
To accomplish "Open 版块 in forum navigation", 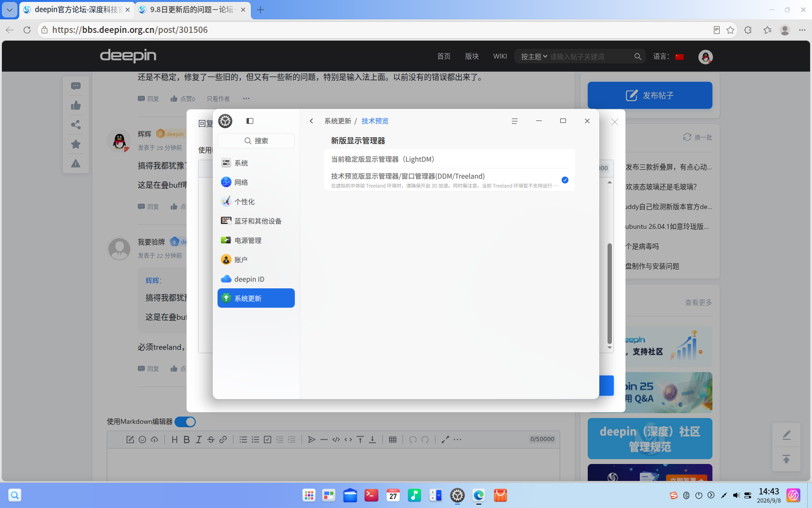I will click(x=472, y=57).
